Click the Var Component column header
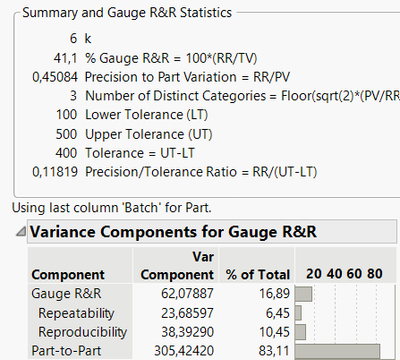The width and height of the screenshot is (400, 360). click(x=177, y=266)
